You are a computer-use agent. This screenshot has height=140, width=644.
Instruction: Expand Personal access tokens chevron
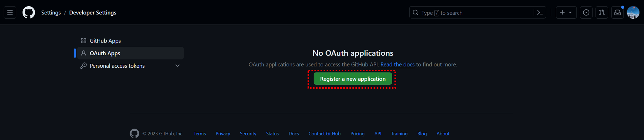coord(177,66)
